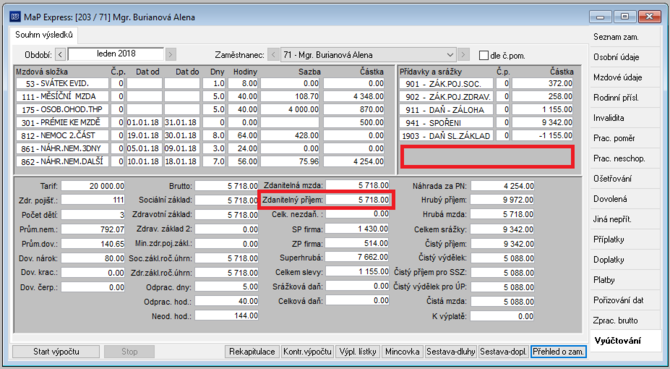Click the Superhrubá value 7 662.00

click(x=358, y=258)
